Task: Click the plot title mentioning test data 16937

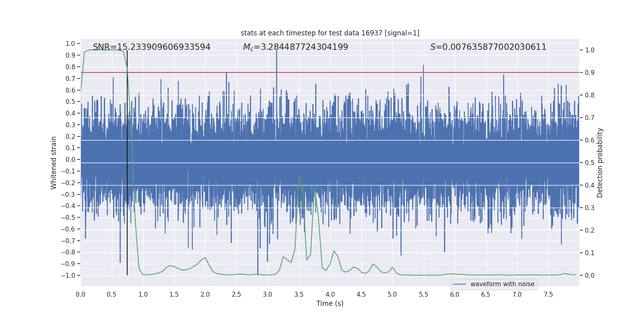Action: (330, 33)
